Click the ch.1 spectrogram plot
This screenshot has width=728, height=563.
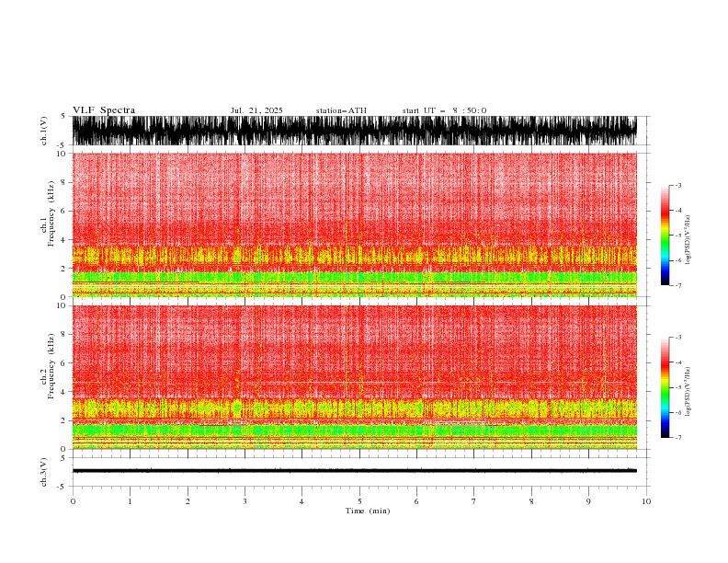354,224
